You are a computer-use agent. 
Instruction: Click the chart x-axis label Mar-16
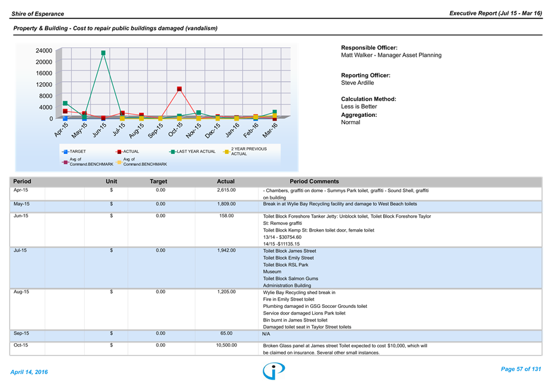coord(270,130)
